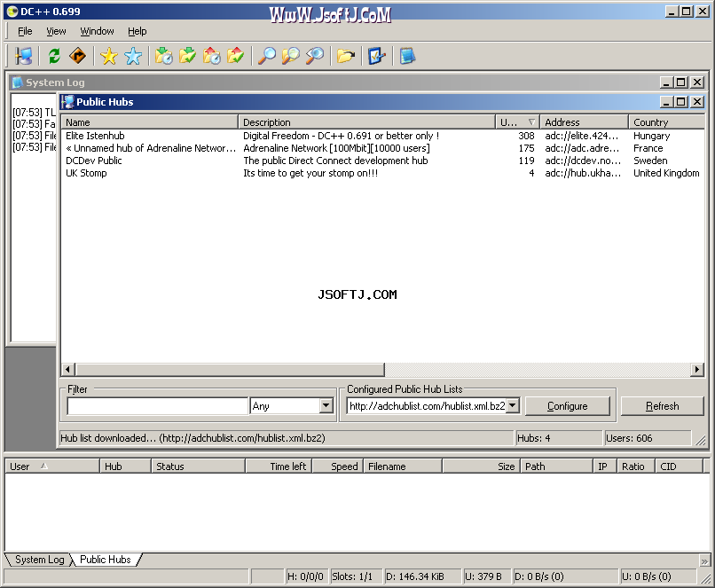This screenshot has height=588, width=715.
Task: Open Settings from the toolbar icon
Action: [x=377, y=56]
